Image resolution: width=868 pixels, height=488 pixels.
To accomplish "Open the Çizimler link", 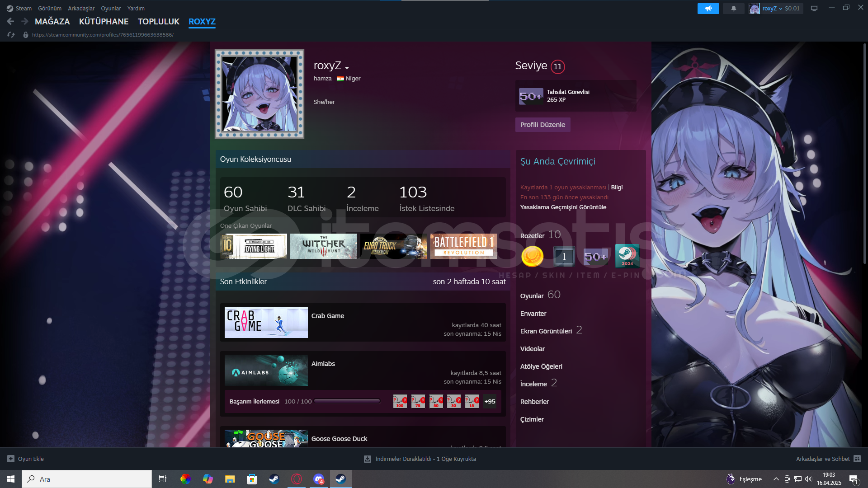I will click(x=532, y=419).
